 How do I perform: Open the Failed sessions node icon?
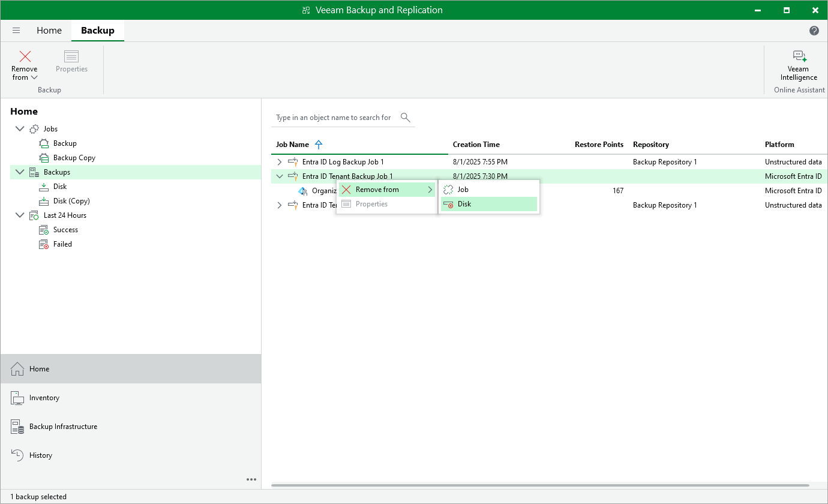click(44, 244)
